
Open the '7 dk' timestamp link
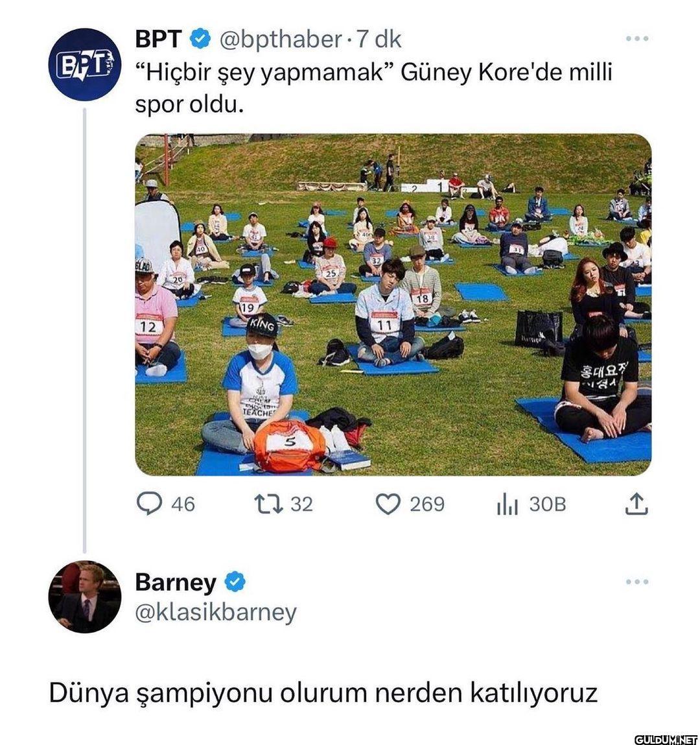(379, 39)
